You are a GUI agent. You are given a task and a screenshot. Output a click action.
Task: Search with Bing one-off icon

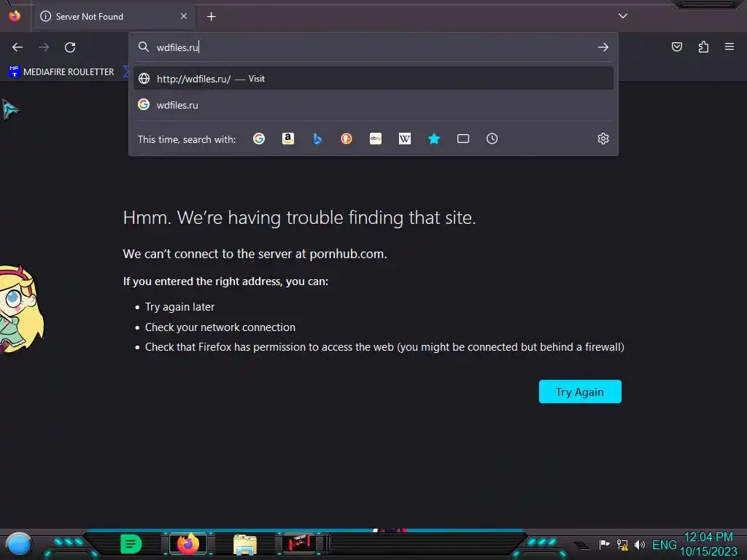(317, 139)
